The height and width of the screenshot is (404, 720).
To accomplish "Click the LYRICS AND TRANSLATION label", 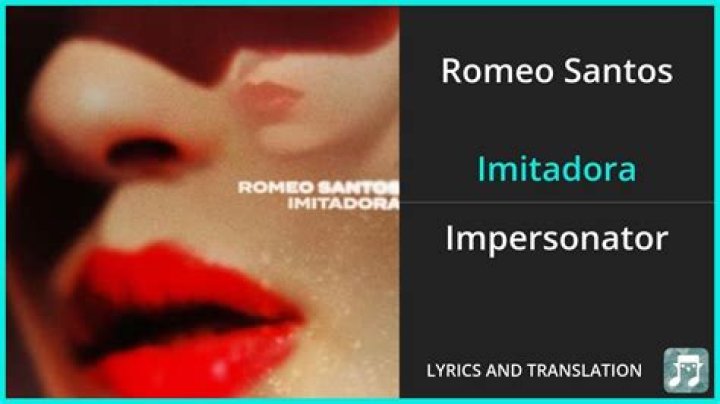I will click(x=534, y=370).
